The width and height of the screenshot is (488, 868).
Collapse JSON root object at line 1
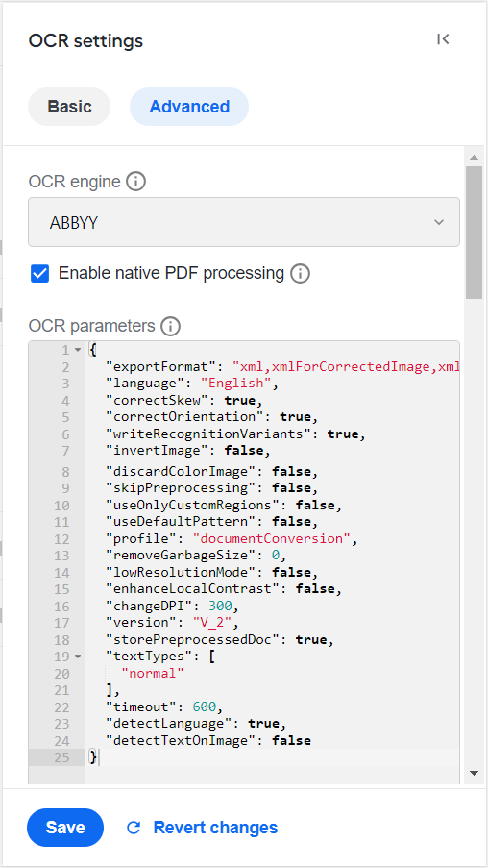tap(78, 350)
